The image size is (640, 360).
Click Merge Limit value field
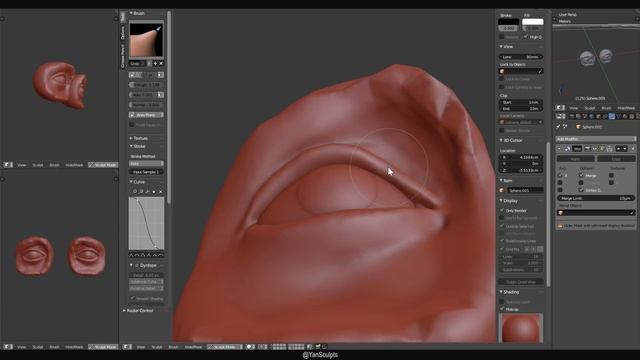pos(596,198)
